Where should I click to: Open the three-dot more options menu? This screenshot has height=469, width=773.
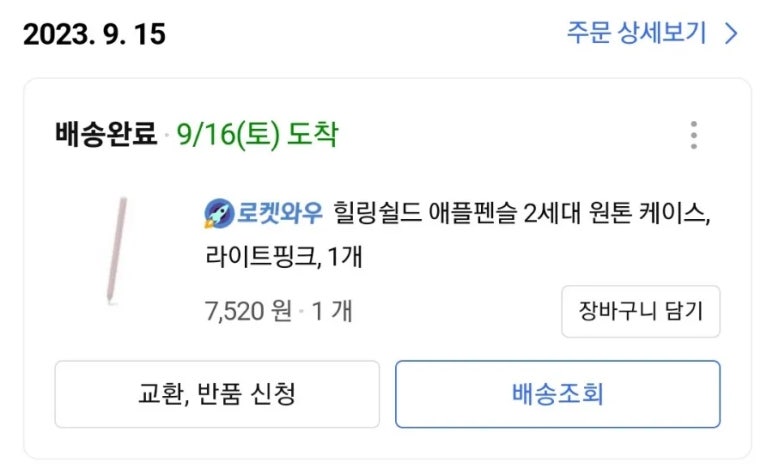point(693,135)
